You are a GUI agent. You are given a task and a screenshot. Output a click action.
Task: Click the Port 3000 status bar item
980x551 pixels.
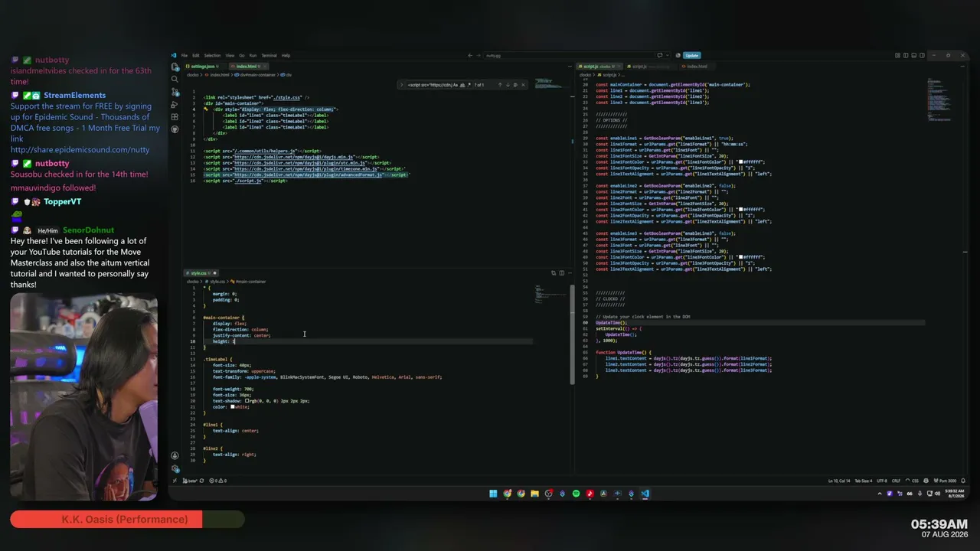(945, 481)
